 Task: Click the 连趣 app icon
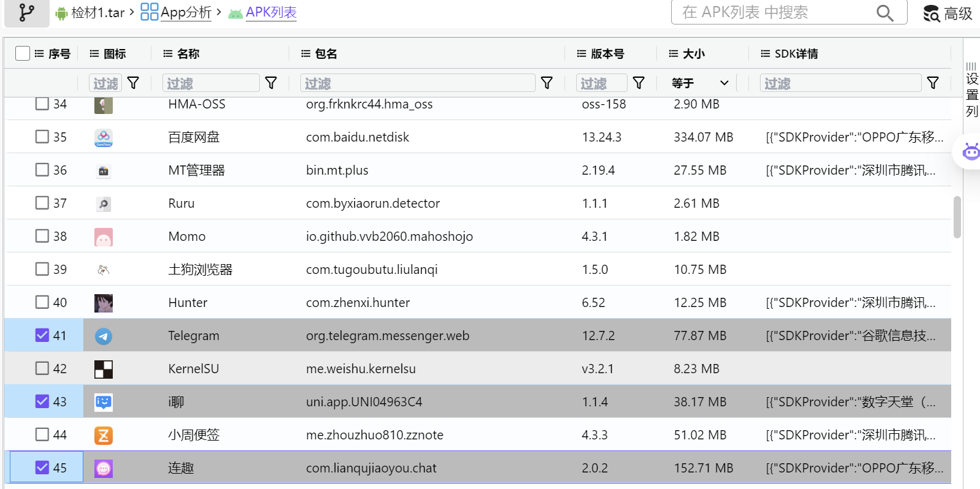tap(104, 469)
